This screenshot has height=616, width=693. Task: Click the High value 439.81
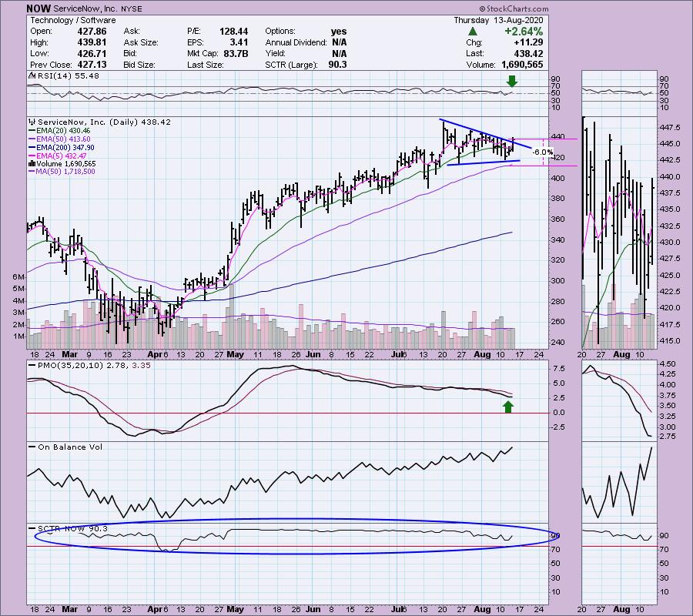click(92, 42)
